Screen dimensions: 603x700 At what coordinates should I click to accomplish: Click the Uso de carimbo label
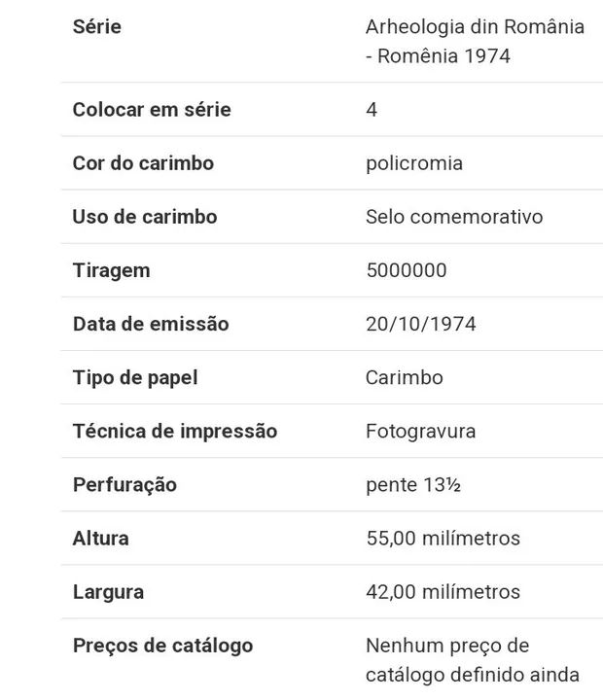pos(145,217)
